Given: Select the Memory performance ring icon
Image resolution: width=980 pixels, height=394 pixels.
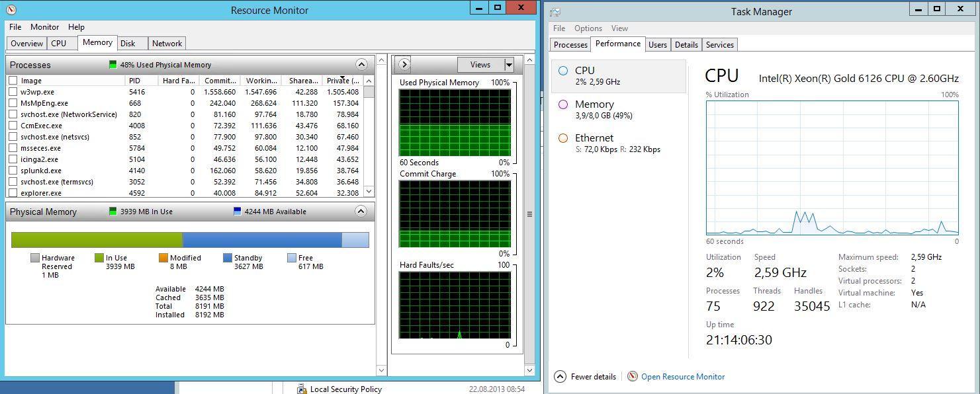Looking at the screenshot, I should pos(563,104).
